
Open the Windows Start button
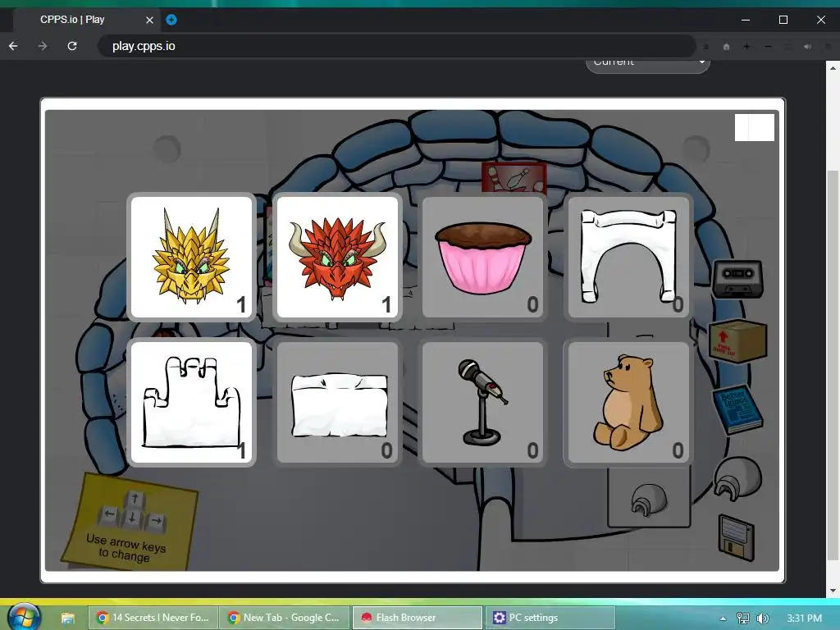(23, 616)
